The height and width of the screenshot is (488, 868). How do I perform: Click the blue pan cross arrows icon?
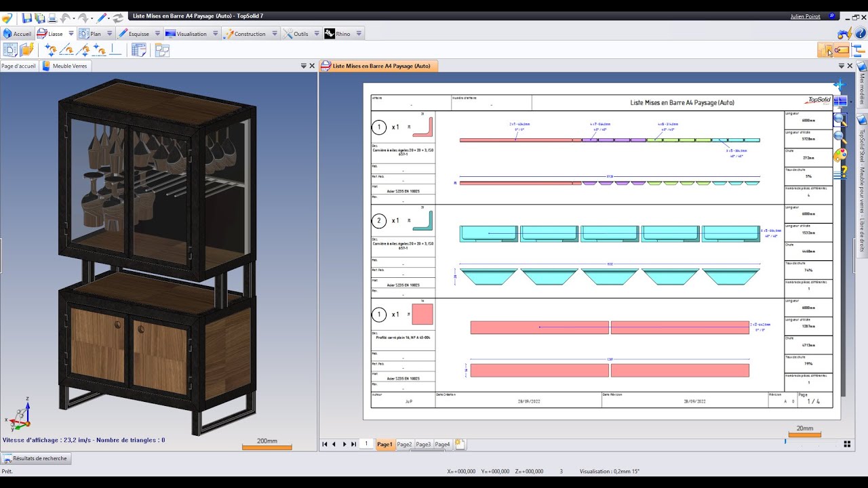(x=840, y=85)
